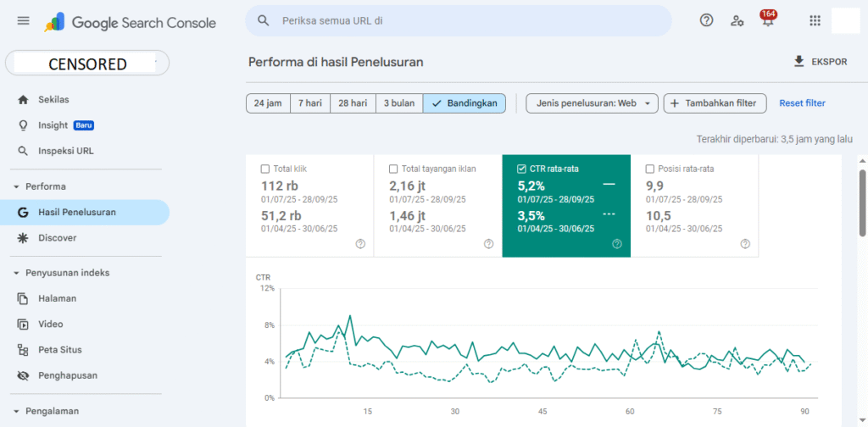Screen dimensions: 868x427
Task: Select the 28 hari date range
Action: [x=353, y=103]
